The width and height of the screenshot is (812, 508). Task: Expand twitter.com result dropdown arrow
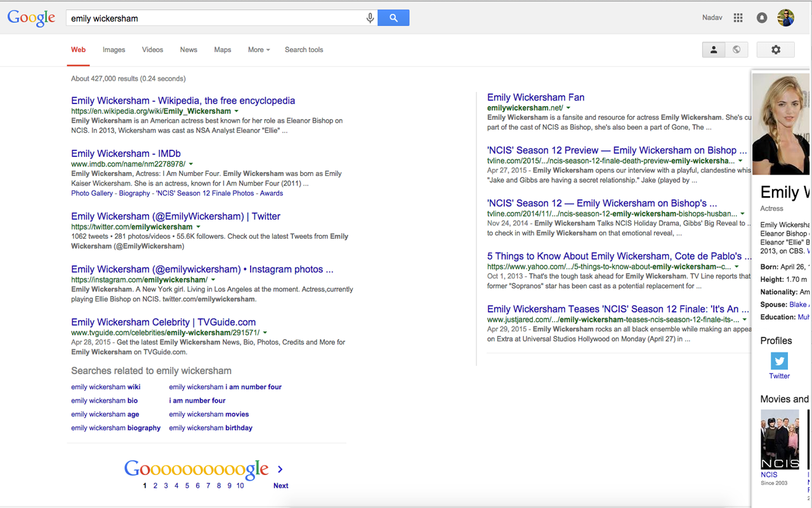(199, 227)
